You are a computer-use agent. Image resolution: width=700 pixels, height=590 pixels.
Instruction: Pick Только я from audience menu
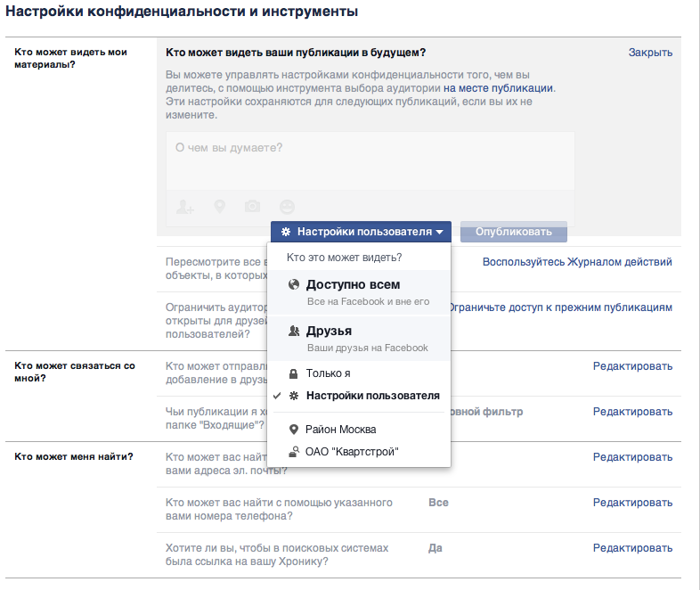359,373
